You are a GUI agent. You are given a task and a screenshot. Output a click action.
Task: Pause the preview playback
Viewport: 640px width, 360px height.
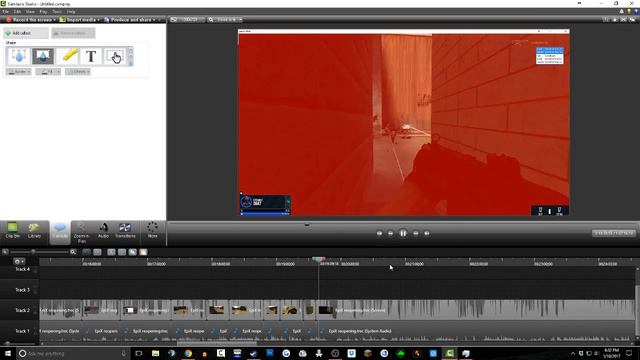pos(403,233)
